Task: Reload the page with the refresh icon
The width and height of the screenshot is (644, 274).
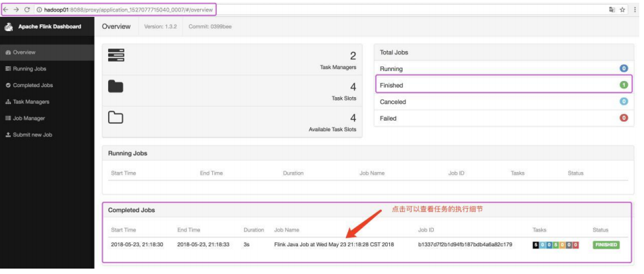Action: pos(27,9)
